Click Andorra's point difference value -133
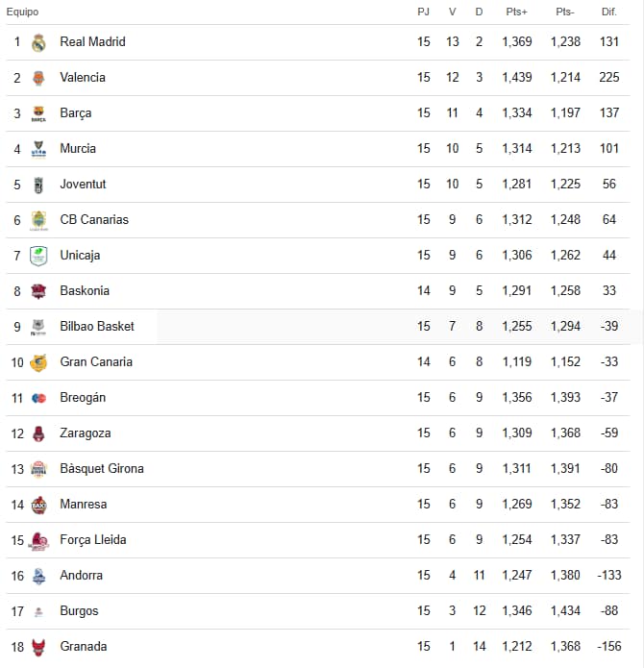 (608, 576)
